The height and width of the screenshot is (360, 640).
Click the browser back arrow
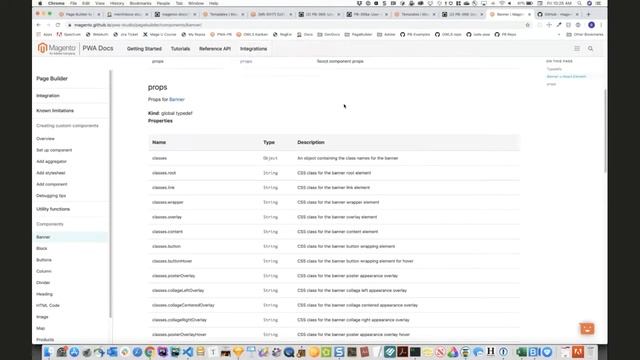pos(39,25)
